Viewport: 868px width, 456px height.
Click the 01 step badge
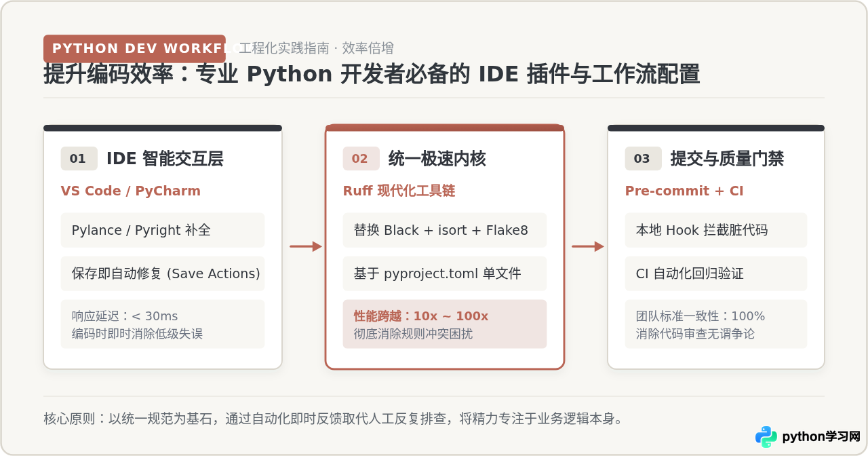79,159
